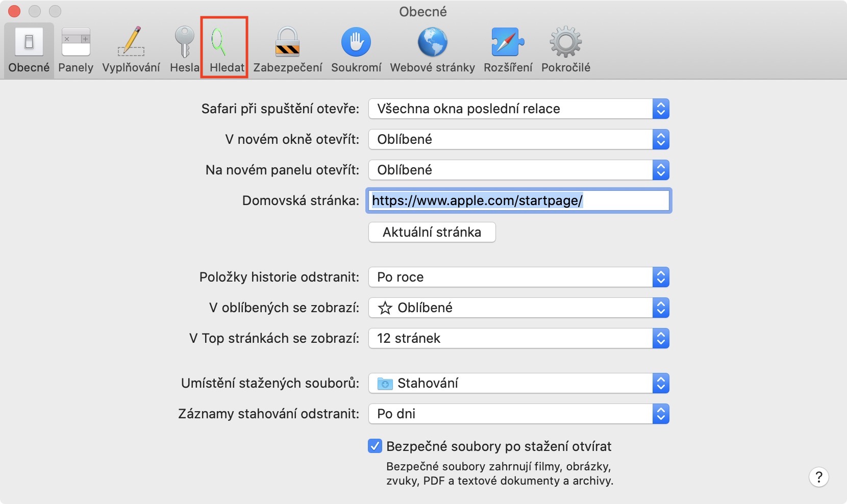847x504 pixels.
Task: Click the question mark help button
Action: 818,477
